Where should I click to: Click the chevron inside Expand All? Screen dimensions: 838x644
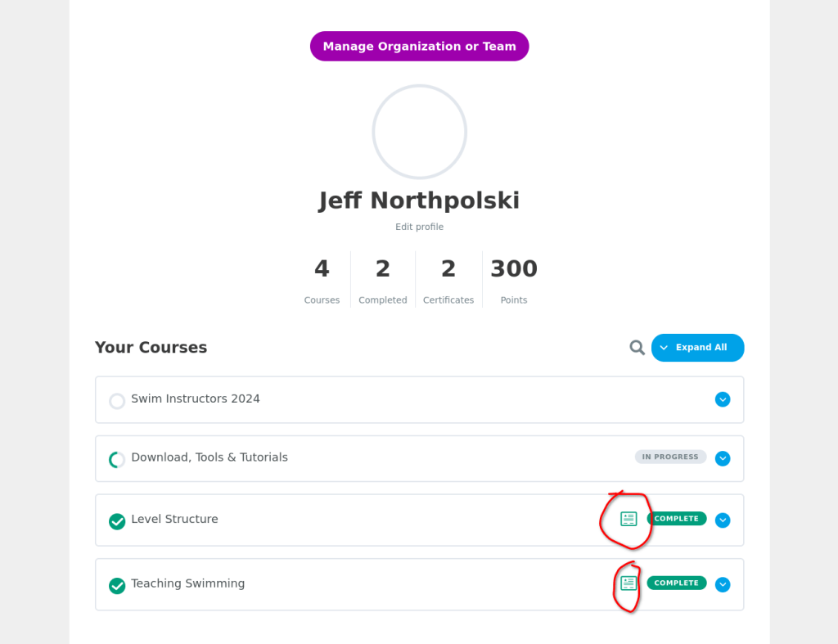[x=664, y=348]
